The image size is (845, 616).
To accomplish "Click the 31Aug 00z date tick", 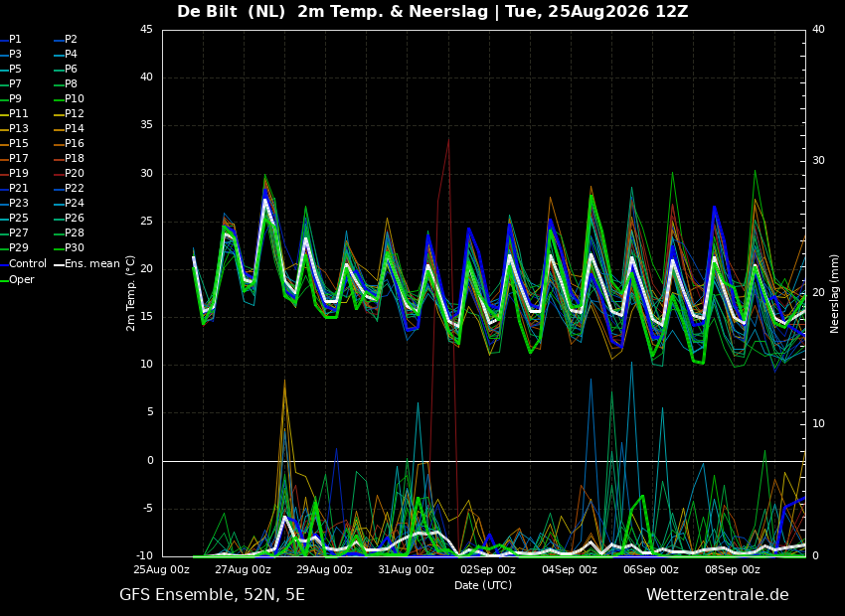I will (x=406, y=569).
